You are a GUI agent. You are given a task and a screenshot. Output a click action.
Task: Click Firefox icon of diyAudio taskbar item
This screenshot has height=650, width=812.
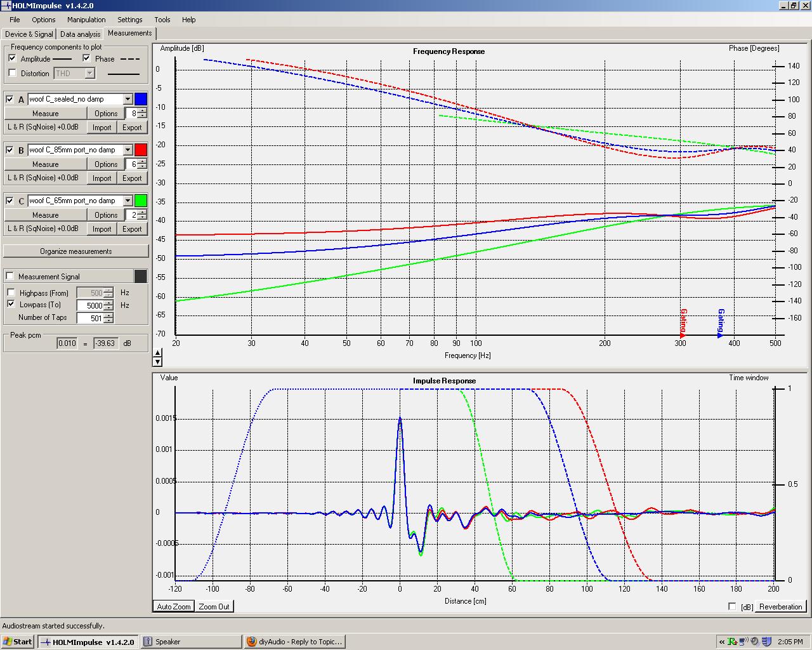pos(252,642)
